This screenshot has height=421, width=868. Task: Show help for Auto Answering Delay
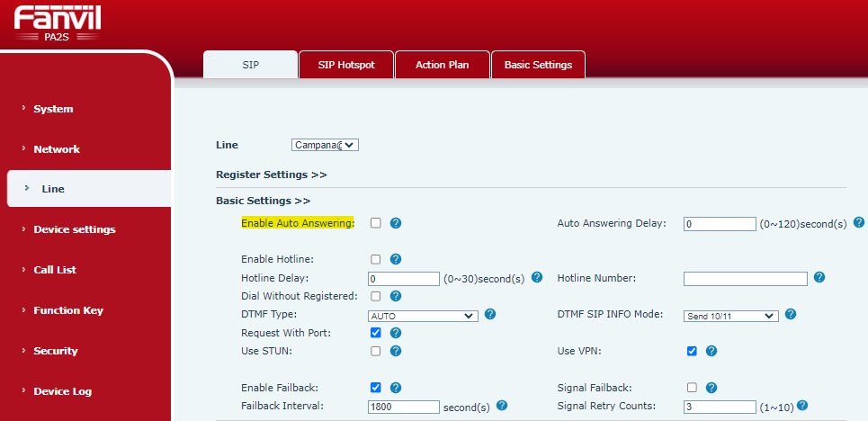tap(859, 222)
